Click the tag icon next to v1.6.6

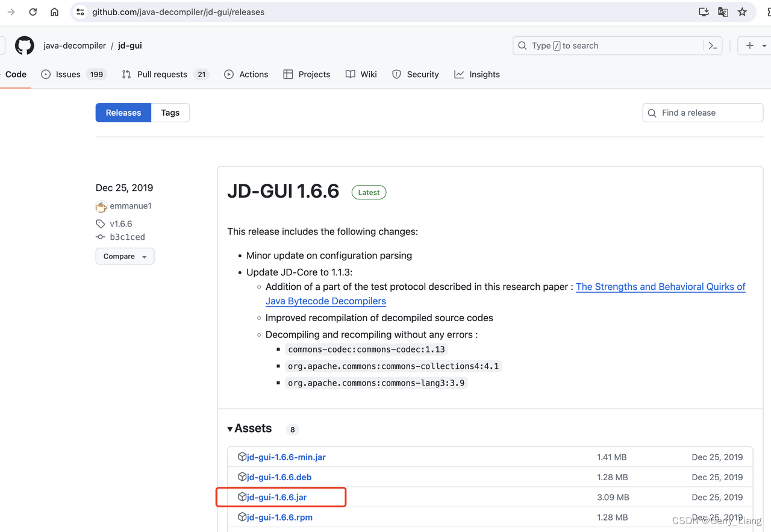pos(101,224)
